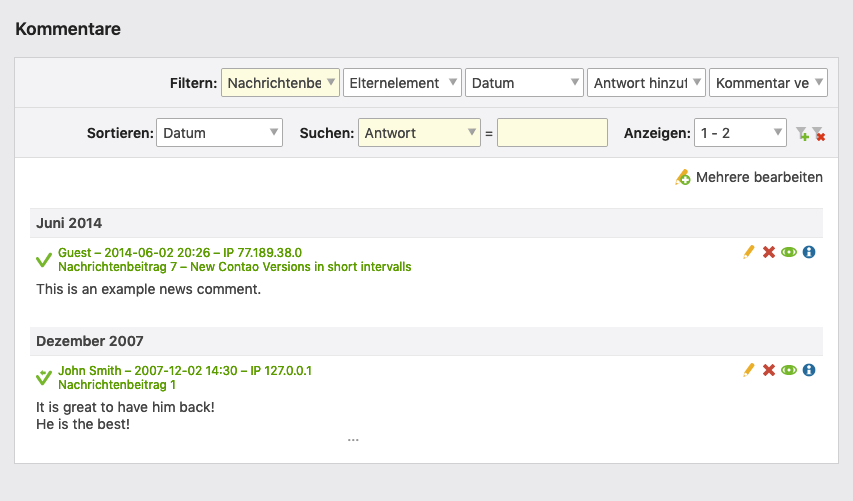
Task: Click 'It is great to have him back!' text
Action: pyautogui.click(x=125, y=407)
